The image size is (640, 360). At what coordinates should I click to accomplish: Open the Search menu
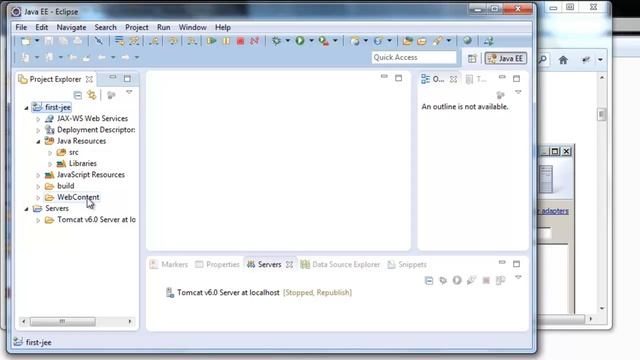[x=105, y=27]
